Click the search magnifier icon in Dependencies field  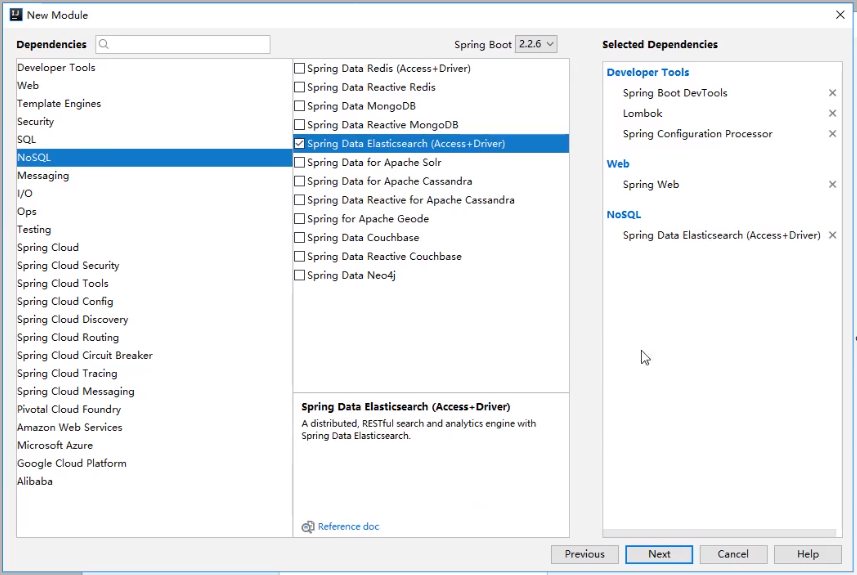[105, 45]
